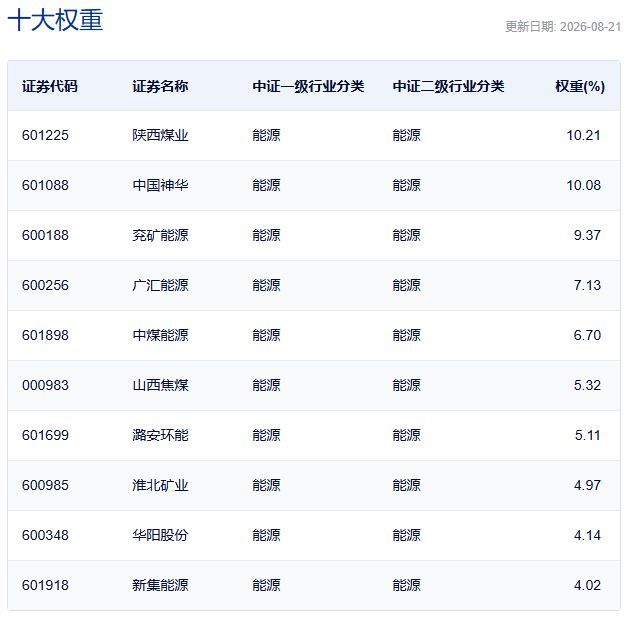The width and height of the screenshot is (628, 619).
Task: Select security code 601918
Action: (x=45, y=586)
